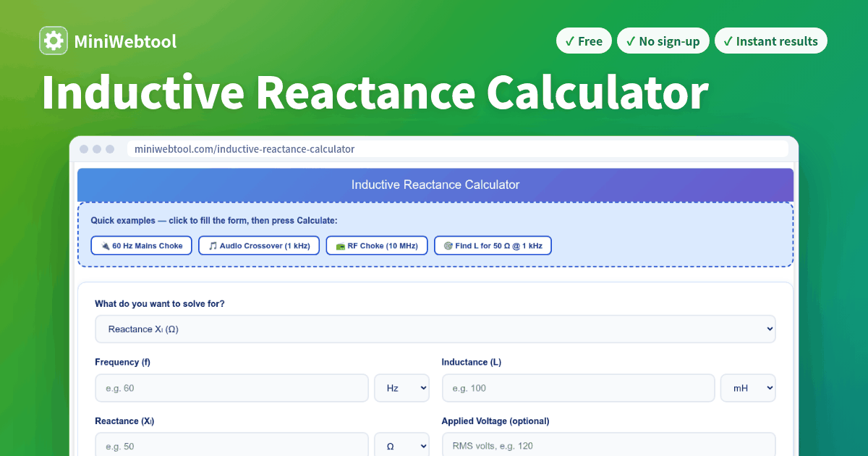
Task: Fill form with 60 Hz Mains Choke example
Action: [x=142, y=245]
